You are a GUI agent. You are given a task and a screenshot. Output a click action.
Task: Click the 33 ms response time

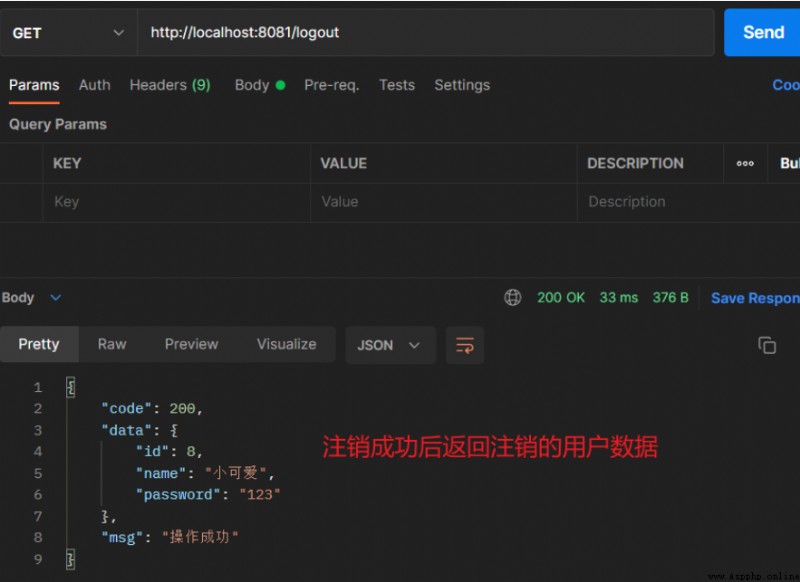618,297
